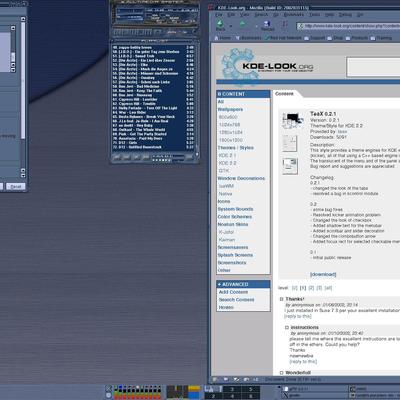Reload the page with the Reload icon
400x400 pixels.
[x=267, y=25]
